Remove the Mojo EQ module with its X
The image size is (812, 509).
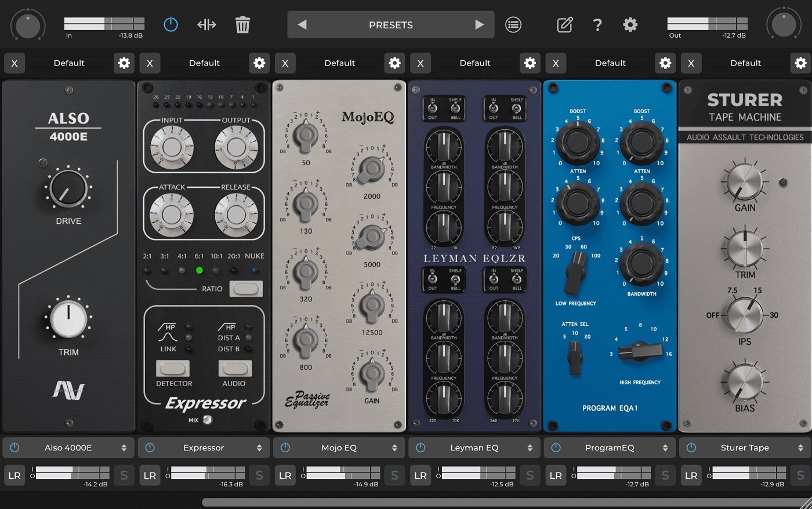(x=285, y=63)
